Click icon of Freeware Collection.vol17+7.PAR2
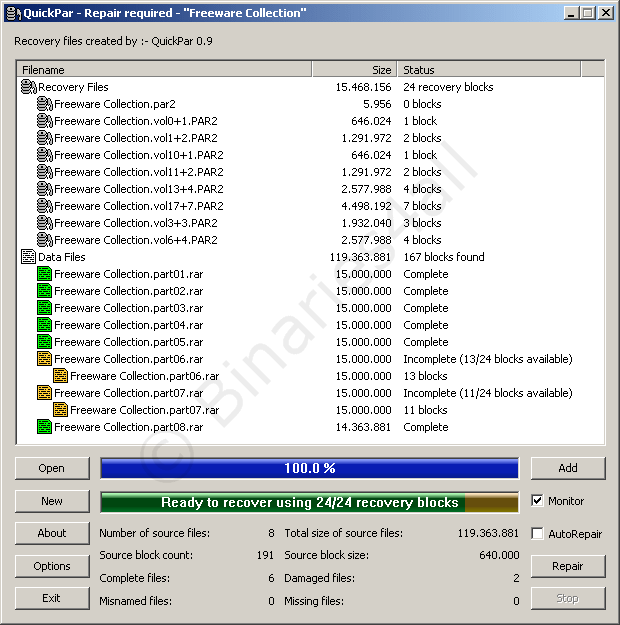620x625 pixels. 44,206
